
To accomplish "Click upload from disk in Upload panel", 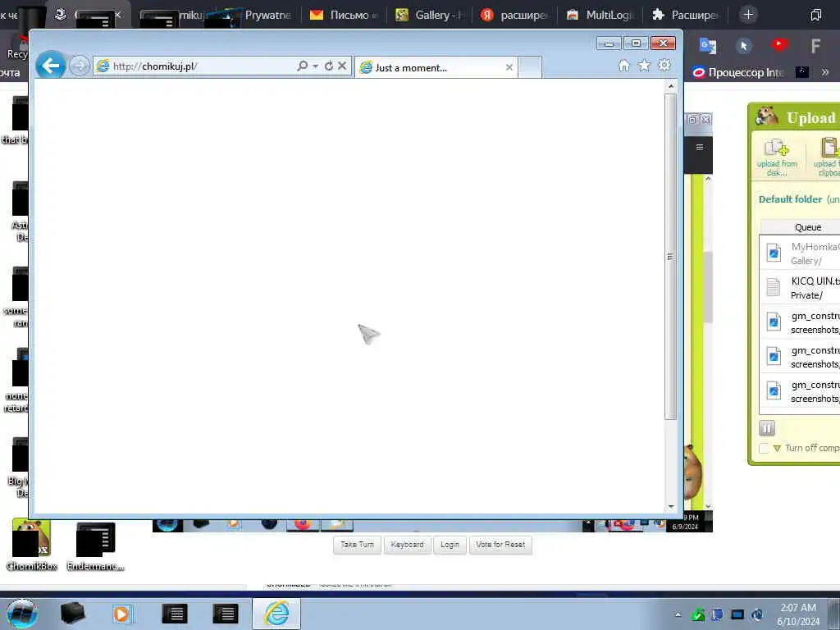I will tap(777, 157).
